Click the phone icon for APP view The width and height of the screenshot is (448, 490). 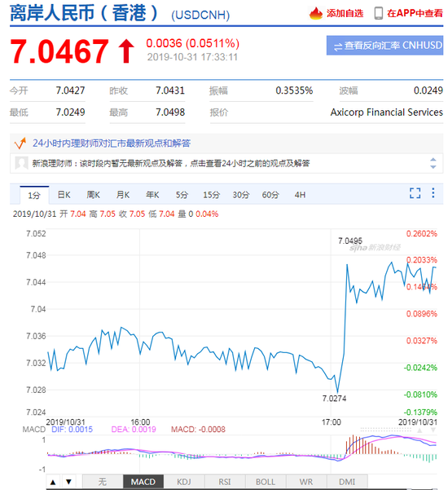click(x=379, y=13)
